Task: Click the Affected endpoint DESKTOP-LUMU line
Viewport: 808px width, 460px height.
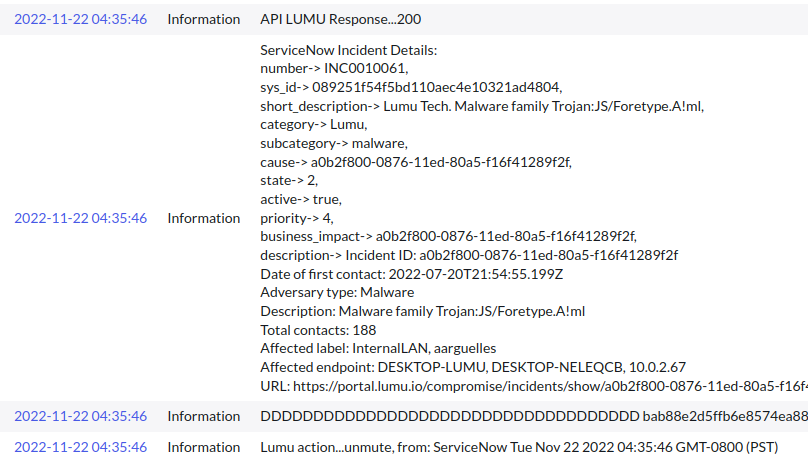Action: click(x=473, y=367)
